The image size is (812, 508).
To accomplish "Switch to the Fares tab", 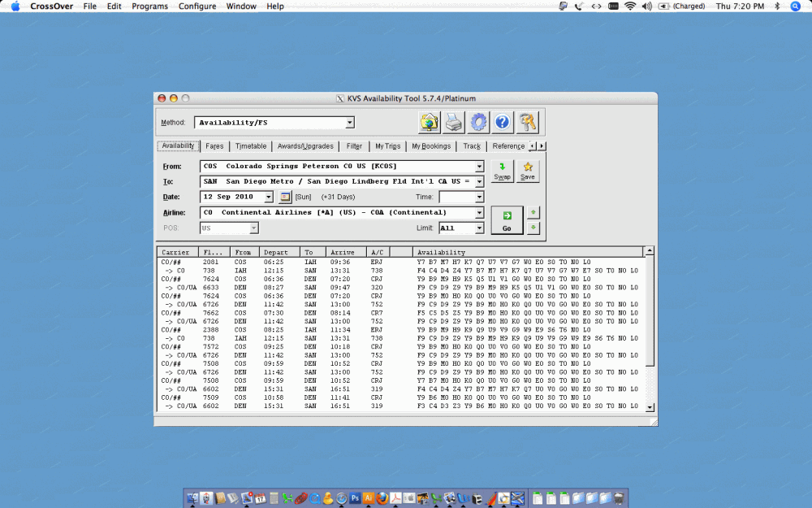I will (214, 146).
